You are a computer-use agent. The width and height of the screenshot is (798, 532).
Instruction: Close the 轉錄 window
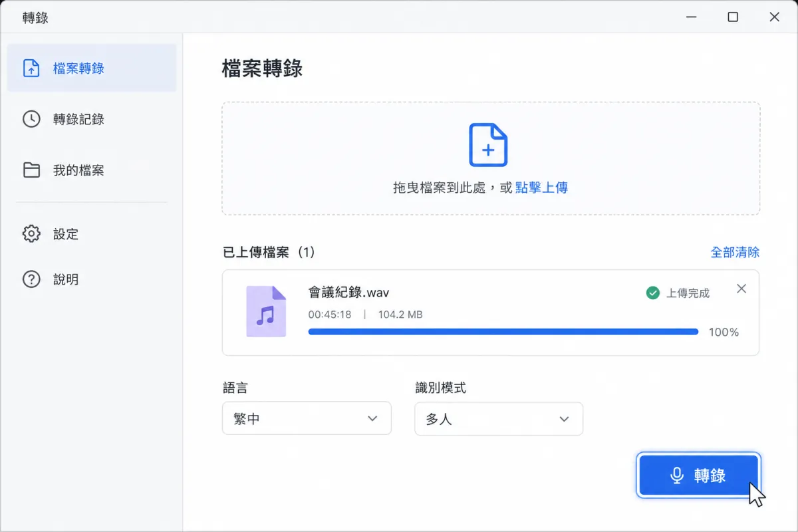pyautogui.click(x=774, y=17)
